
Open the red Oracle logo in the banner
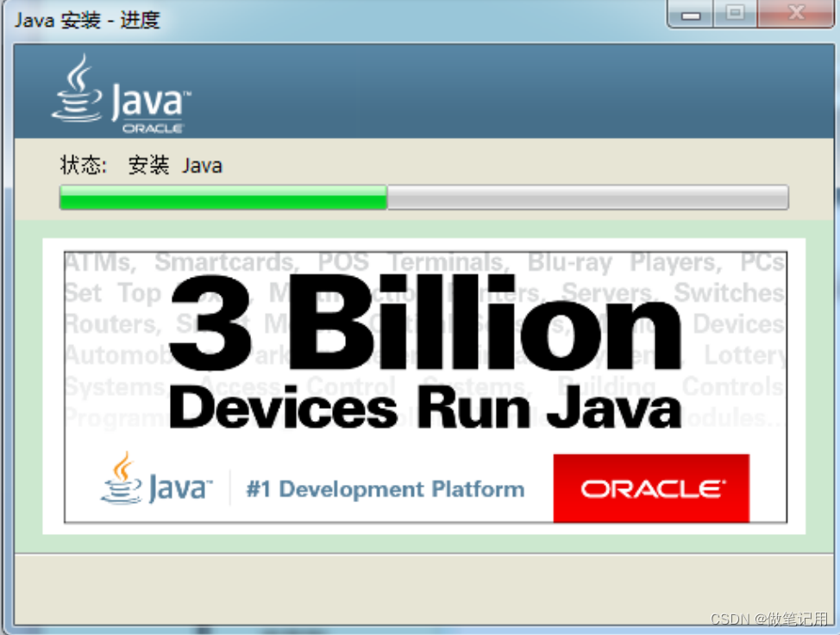pyautogui.click(x=651, y=487)
